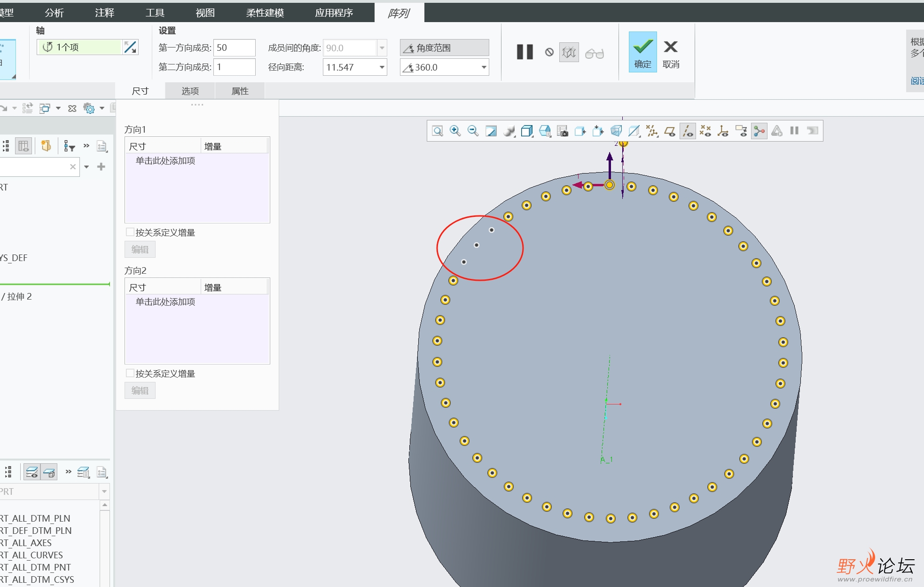Open the 成员间的角度 dropdown arrow
Image resolution: width=924 pixels, height=587 pixels.
(x=382, y=48)
